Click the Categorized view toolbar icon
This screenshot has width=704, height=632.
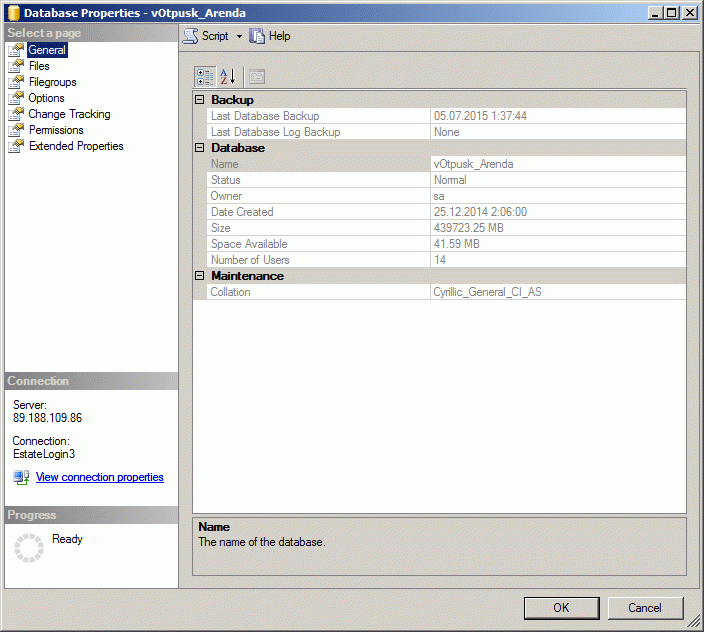click(205, 77)
